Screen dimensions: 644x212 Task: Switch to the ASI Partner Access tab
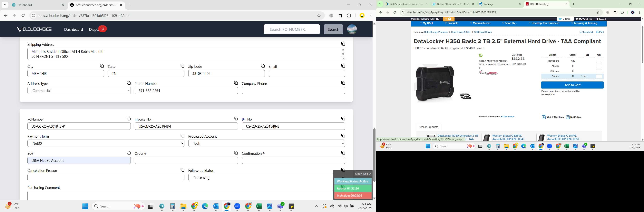(x=406, y=4)
